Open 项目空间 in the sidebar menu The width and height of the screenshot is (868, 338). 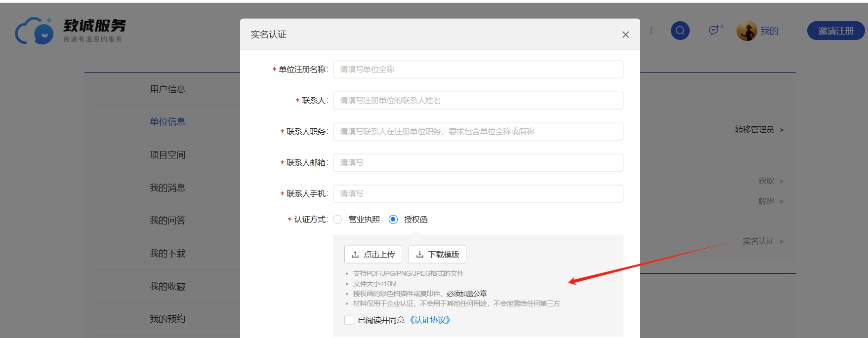pos(167,155)
